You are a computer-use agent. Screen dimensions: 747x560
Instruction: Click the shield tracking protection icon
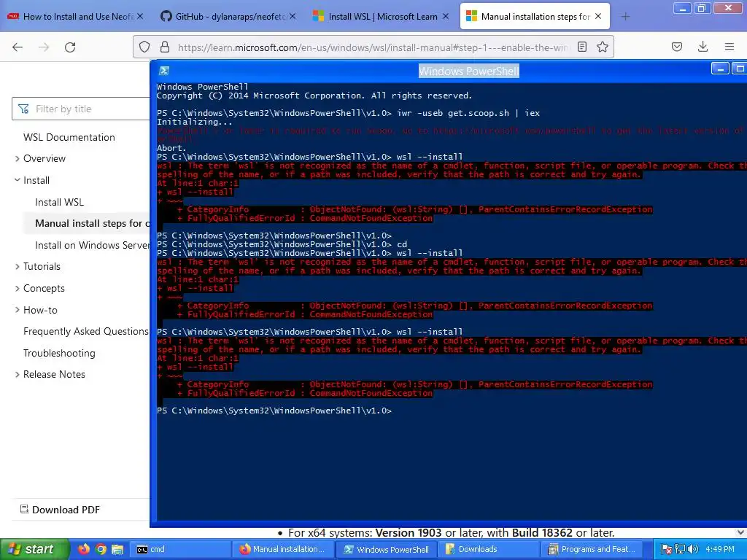[x=144, y=47]
